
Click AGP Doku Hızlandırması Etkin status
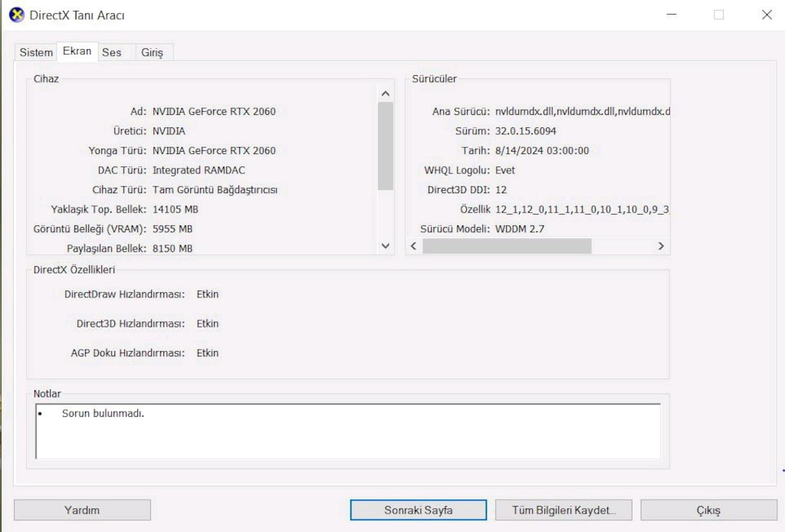point(208,353)
